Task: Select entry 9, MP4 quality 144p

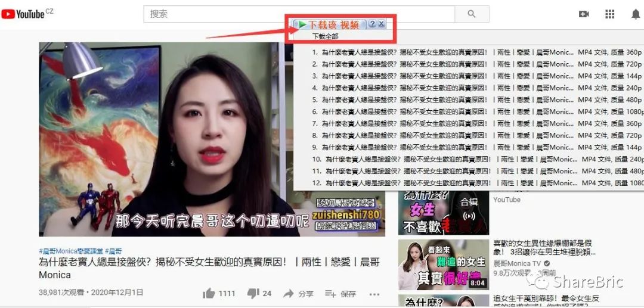Action: coord(477,148)
